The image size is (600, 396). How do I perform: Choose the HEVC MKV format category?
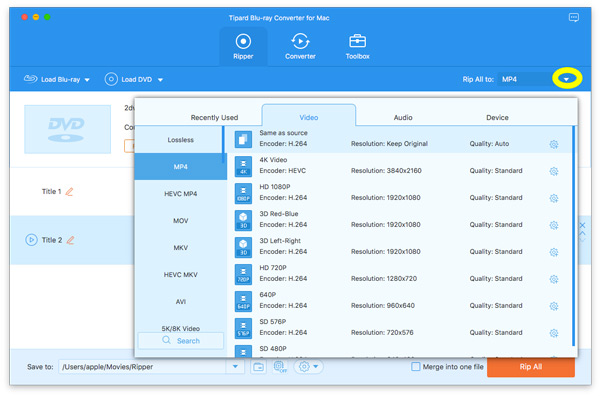[181, 275]
